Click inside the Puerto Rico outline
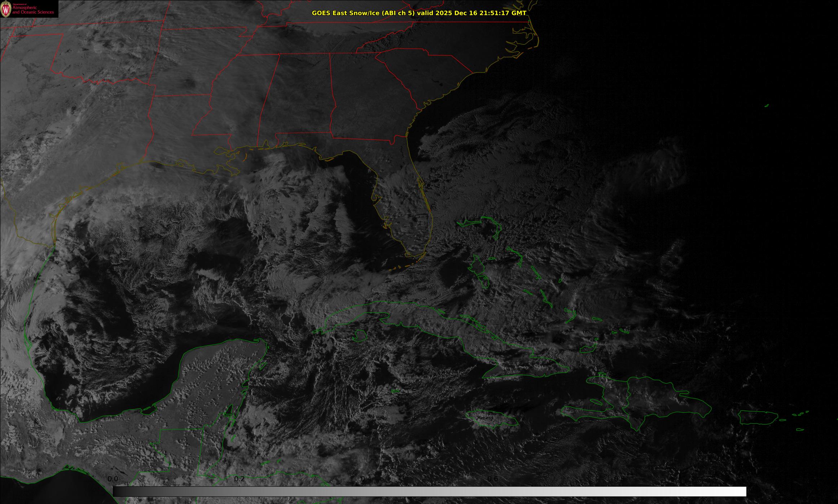The image size is (838, 504). tap(758, 417)
